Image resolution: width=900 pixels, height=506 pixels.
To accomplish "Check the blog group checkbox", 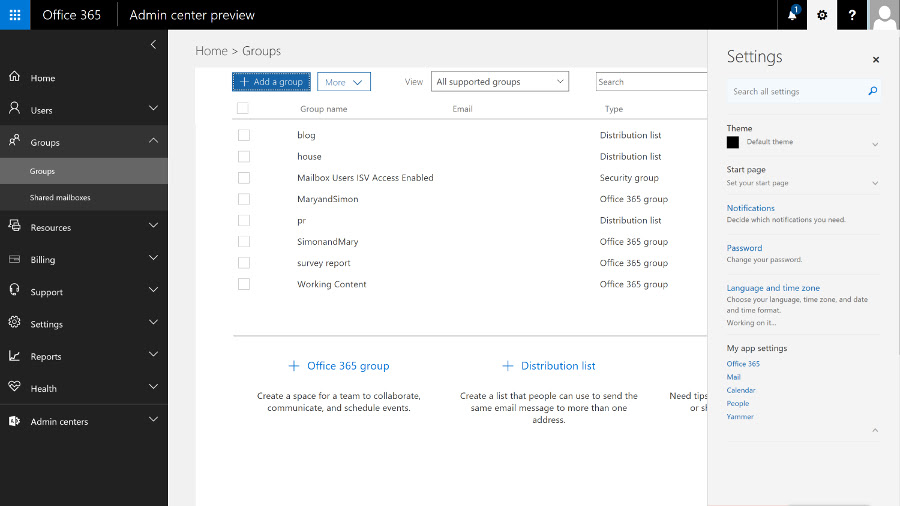I will [x=244, y=135].
